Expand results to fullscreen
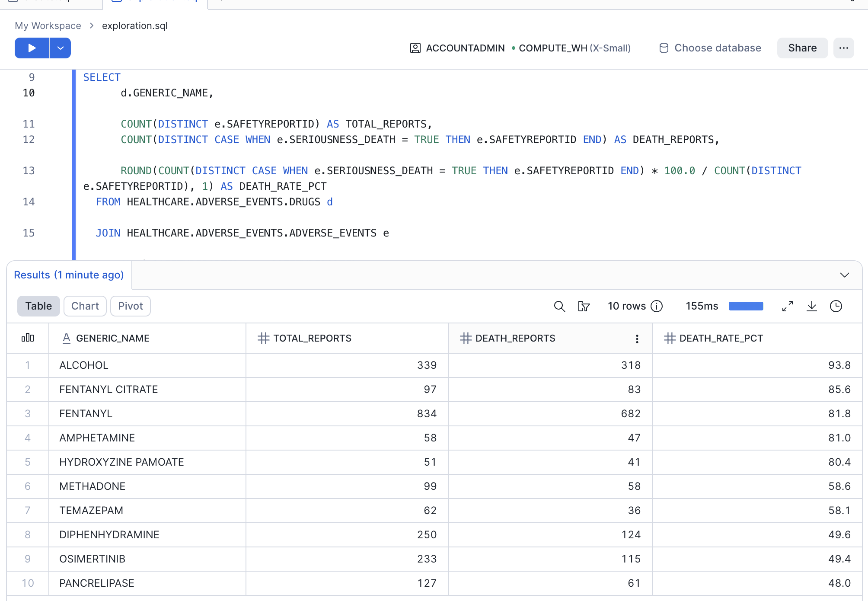The height and width of the screenshot is (601, 868). 788,306
